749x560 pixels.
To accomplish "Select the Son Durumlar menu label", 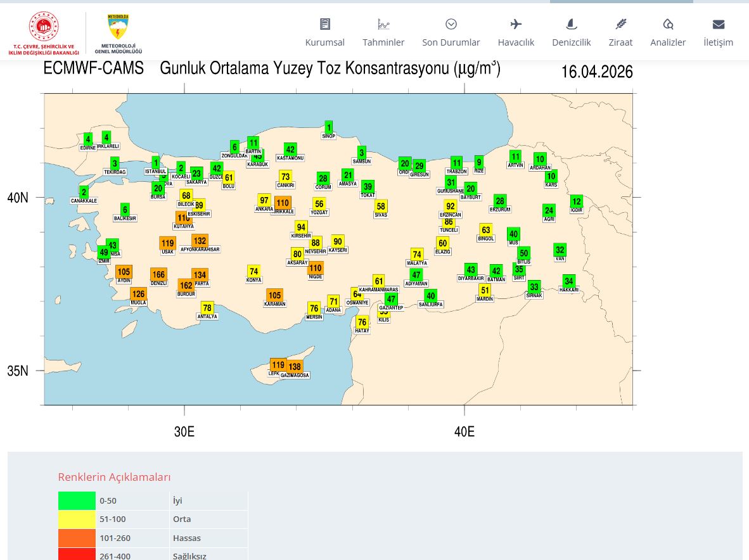I will (451, 42).
